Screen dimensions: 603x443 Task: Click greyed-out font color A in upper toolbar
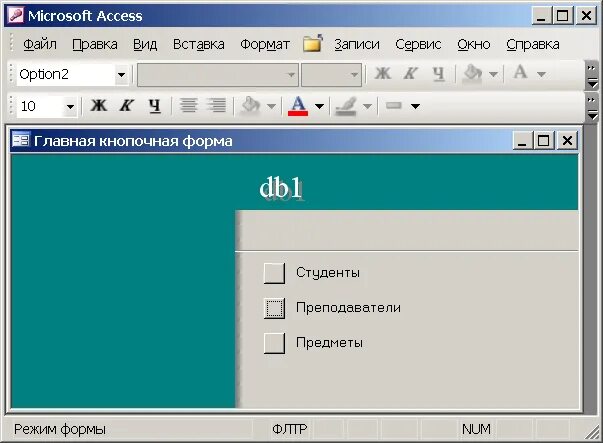click(x=520, y=72)
